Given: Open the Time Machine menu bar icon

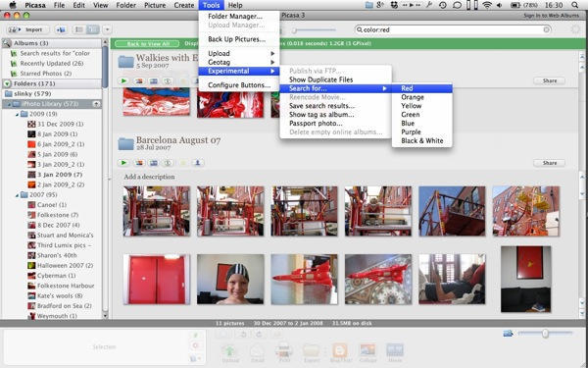Looking at the screenshot, I should point(443,5).
